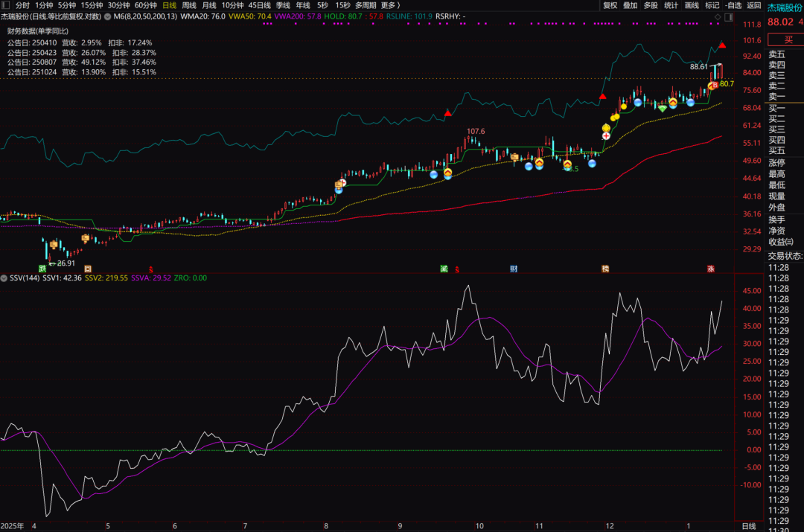Click the 标记 mark button

coord(712,5)
